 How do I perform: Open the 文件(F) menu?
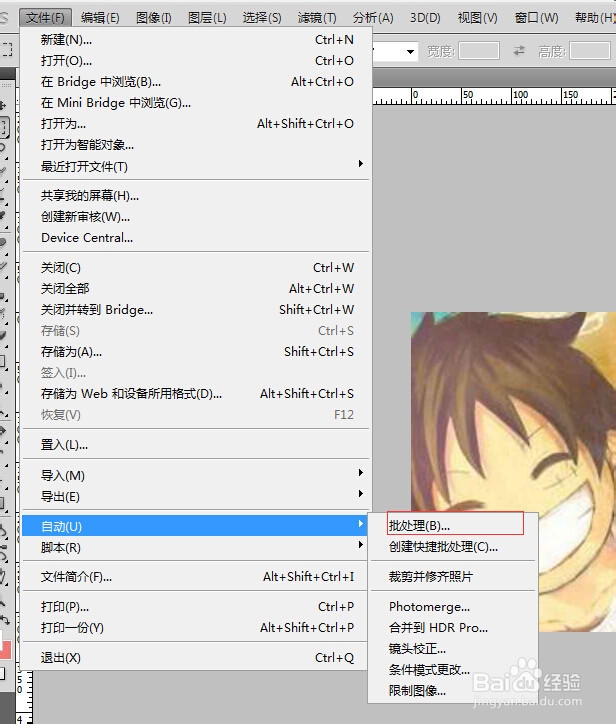click(45, 18)
